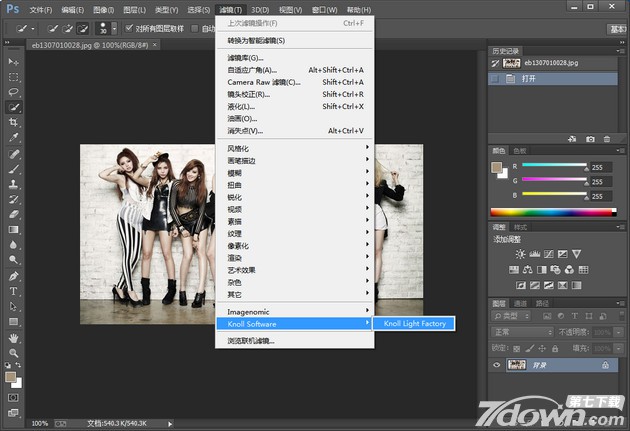
Task: Switch to the 通道 panel tab
Action: pos(521,303)
